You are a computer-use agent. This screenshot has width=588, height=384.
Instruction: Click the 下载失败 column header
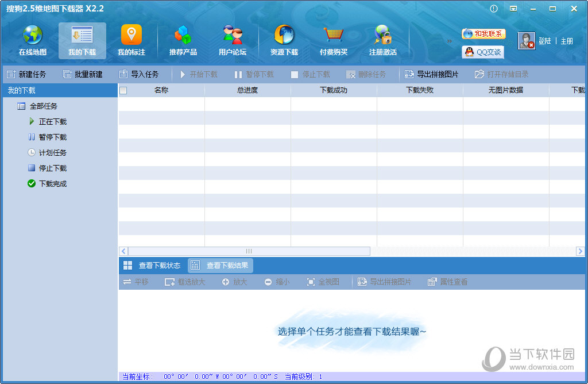tap(420, 90)
